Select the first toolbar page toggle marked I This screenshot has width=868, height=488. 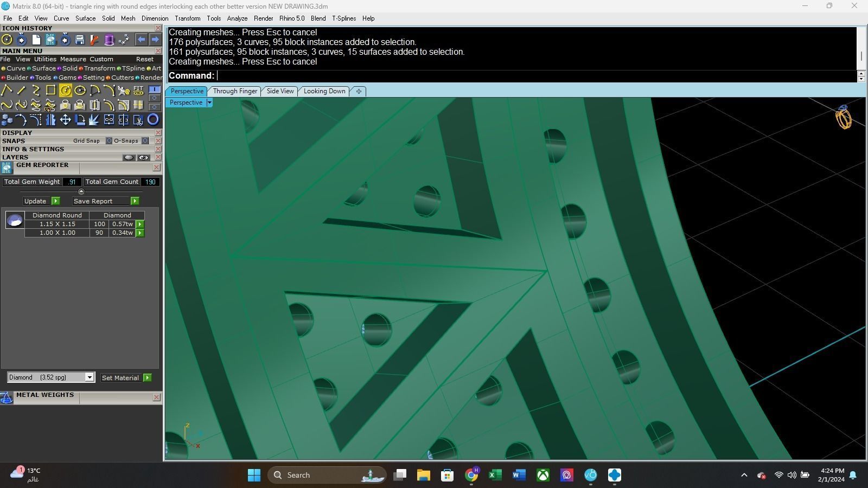coord(155,89)
